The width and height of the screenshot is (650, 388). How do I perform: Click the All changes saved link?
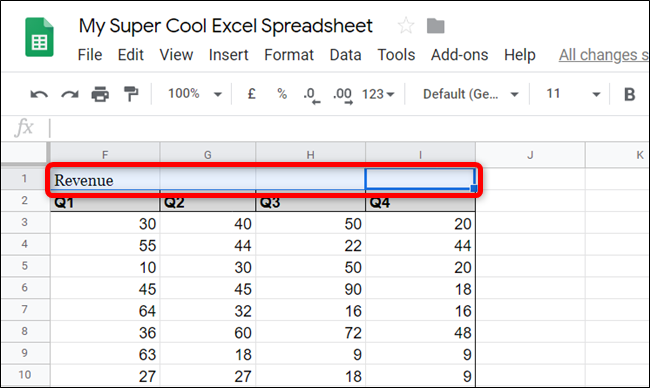pos(604,55)
